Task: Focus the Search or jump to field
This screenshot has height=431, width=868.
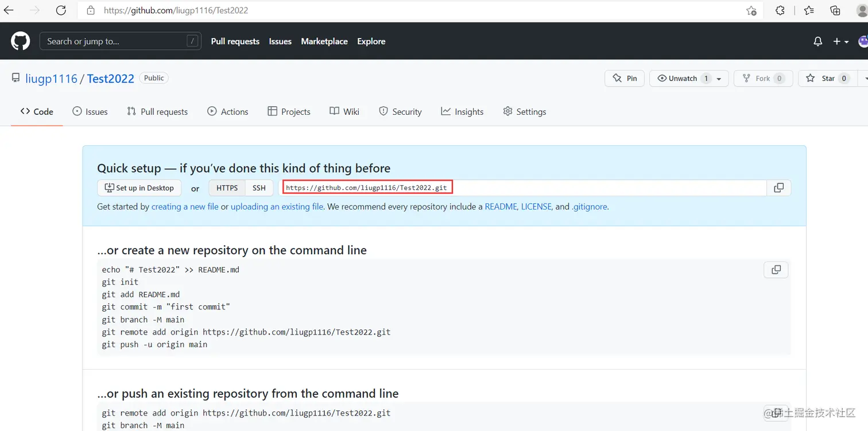Action: click(x=121, y=41)
